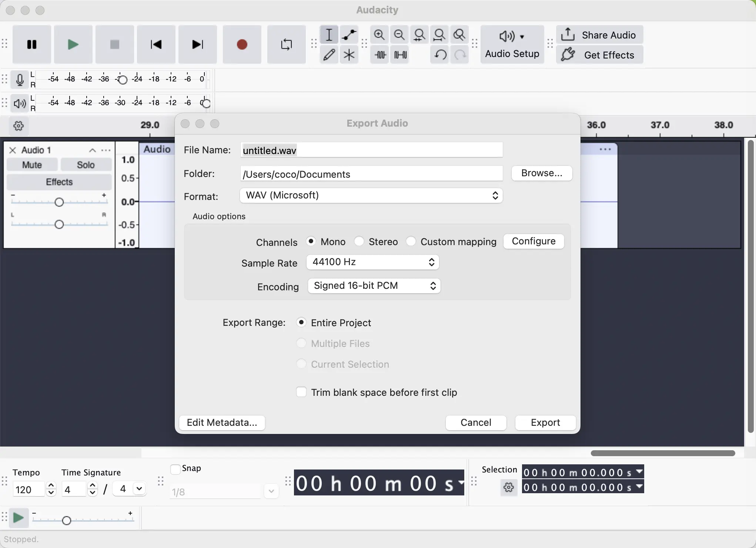Open the Audio Setup menu
This screenshot has width=756, height=548.
click(x=512, y=44)
